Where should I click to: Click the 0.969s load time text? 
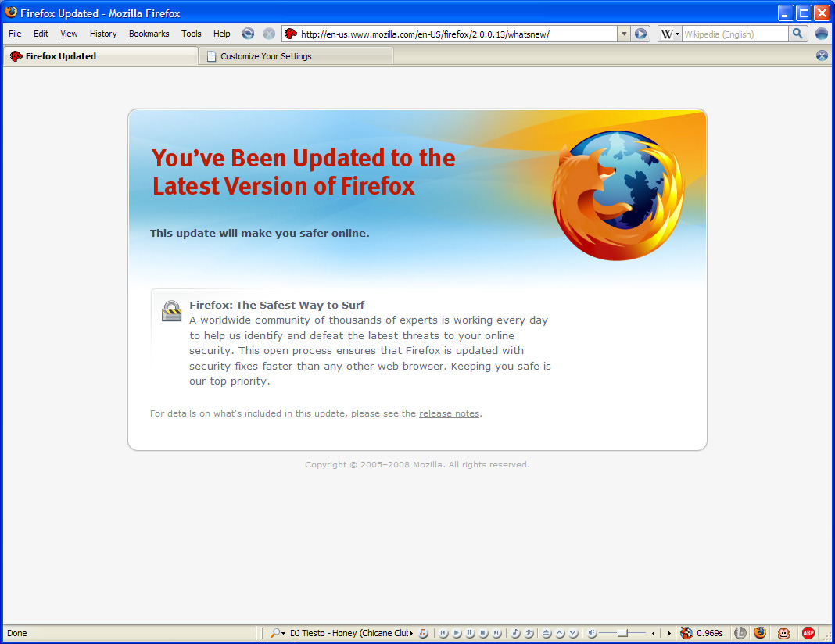coord(710,633)
